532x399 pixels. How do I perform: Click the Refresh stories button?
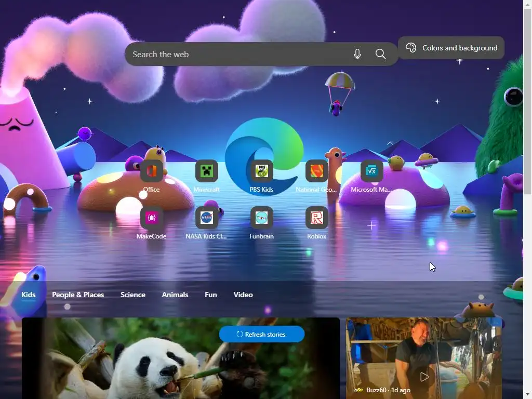point(262,334)
